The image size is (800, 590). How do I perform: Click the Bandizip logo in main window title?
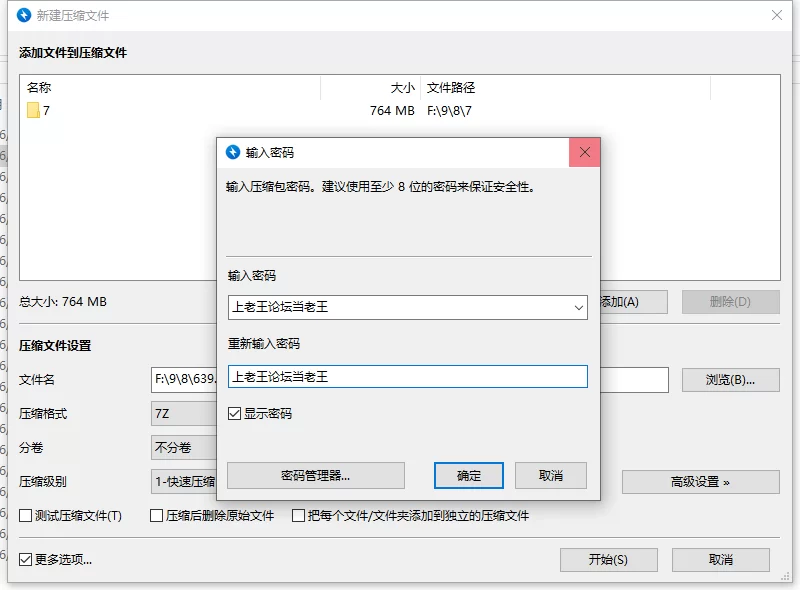(x=24, y=15)
